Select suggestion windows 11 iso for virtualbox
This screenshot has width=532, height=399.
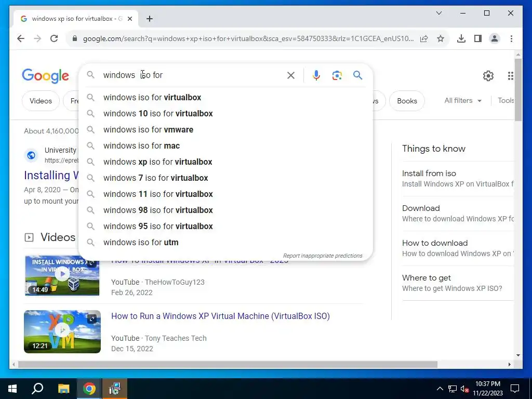click(x=225, y=194)
